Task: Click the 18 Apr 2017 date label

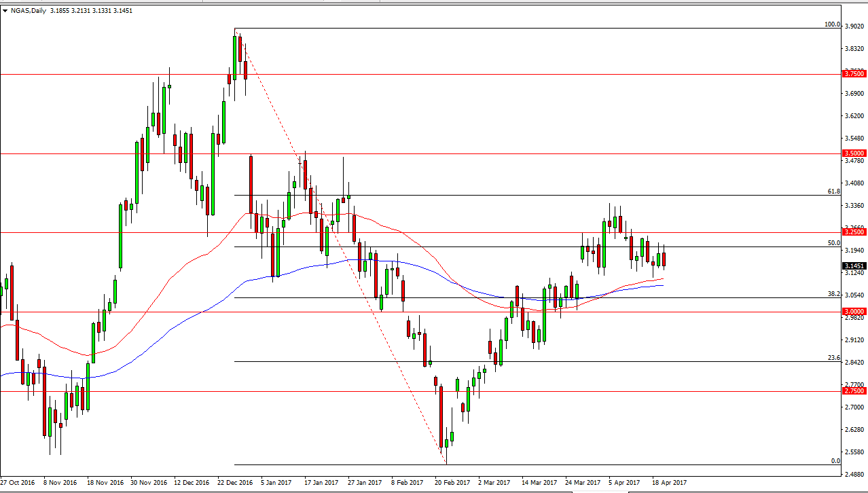Action: click(x=668, y=483)
